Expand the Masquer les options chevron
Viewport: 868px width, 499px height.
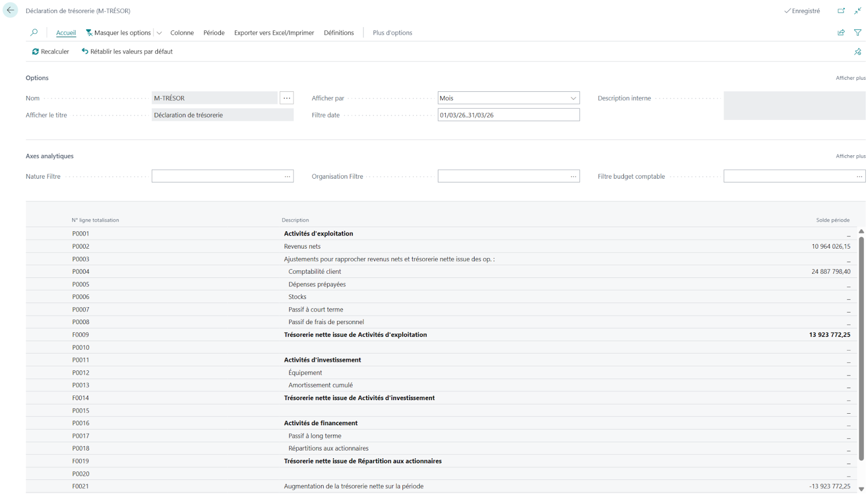tap(159, 33)
